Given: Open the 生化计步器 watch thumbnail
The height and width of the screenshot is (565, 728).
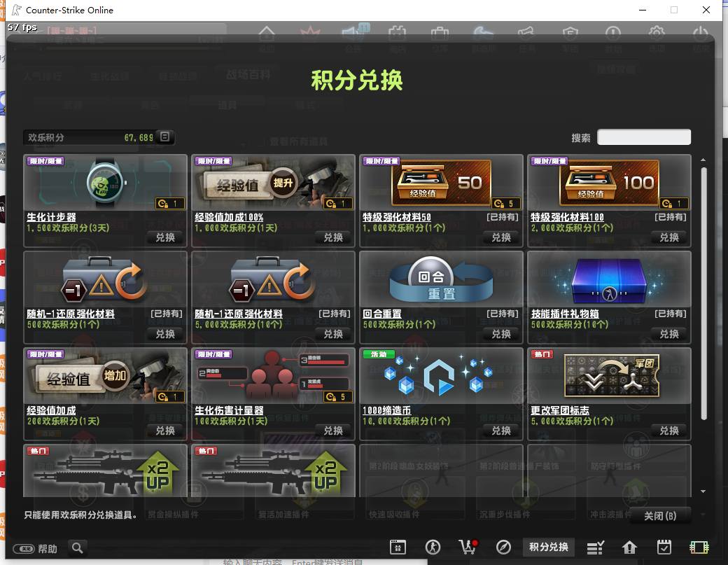Looking at the screenshot, I should (x=106, y=183).
